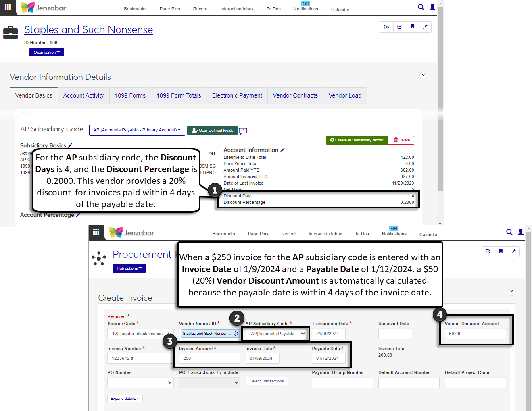Click the Received Date field
This screenshot has height=411, width=532.
[x=395, y=334]
